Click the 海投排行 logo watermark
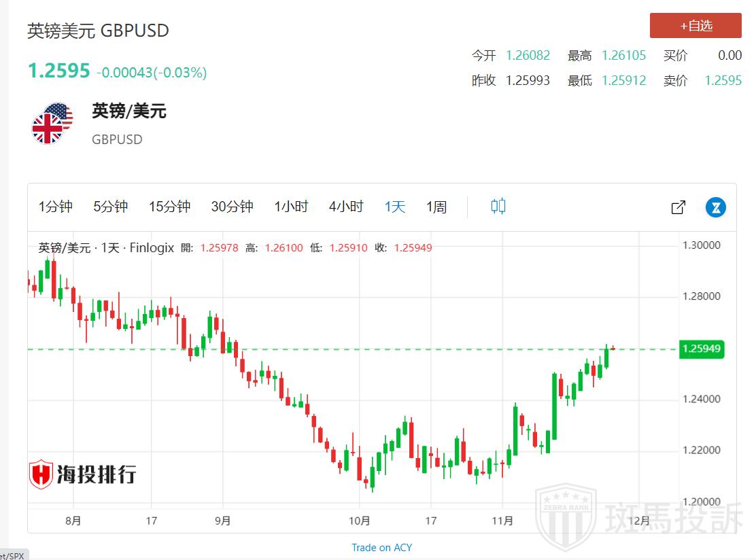The height and width of the screenshot is (560, 756). pos(82,474)
